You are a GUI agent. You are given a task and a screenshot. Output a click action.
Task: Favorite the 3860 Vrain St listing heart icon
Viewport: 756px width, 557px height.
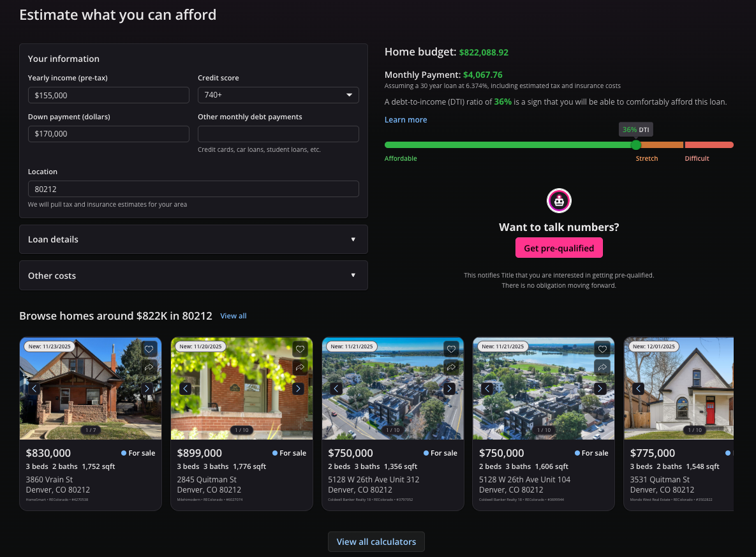pyautogui.click(x=149, y=349)
